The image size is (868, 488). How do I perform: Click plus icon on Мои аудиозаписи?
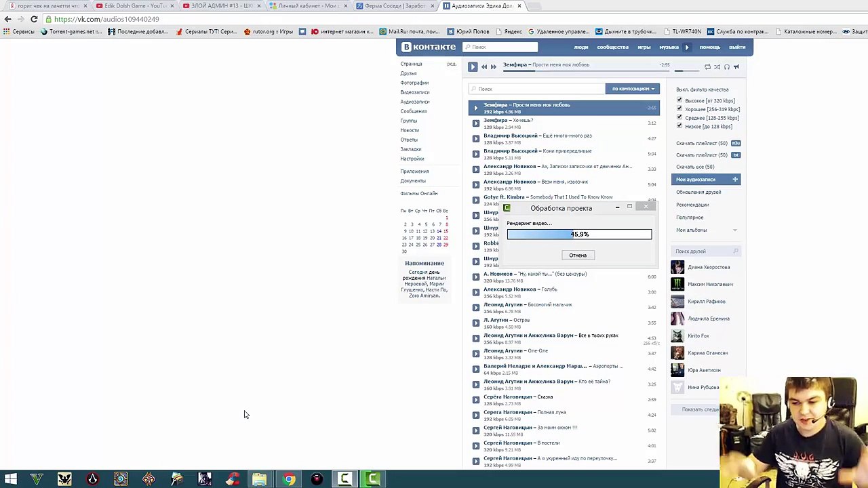(735, 179)
